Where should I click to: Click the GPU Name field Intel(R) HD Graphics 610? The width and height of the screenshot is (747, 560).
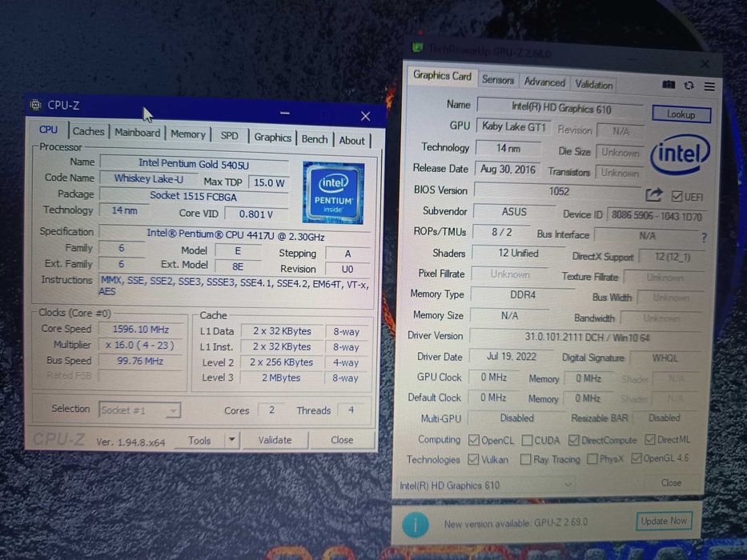[560, 108]
